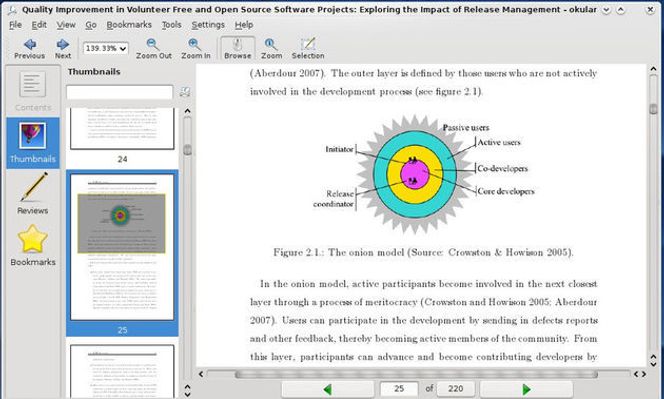Select the thumbnail below page 25

pos(122,371)
